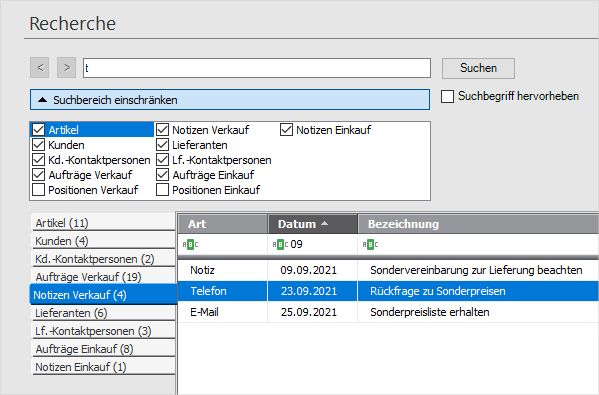This screenshot has height=395, width=599.
Task: Select the E-Mail row cell
Action: (x=223, y=312)
